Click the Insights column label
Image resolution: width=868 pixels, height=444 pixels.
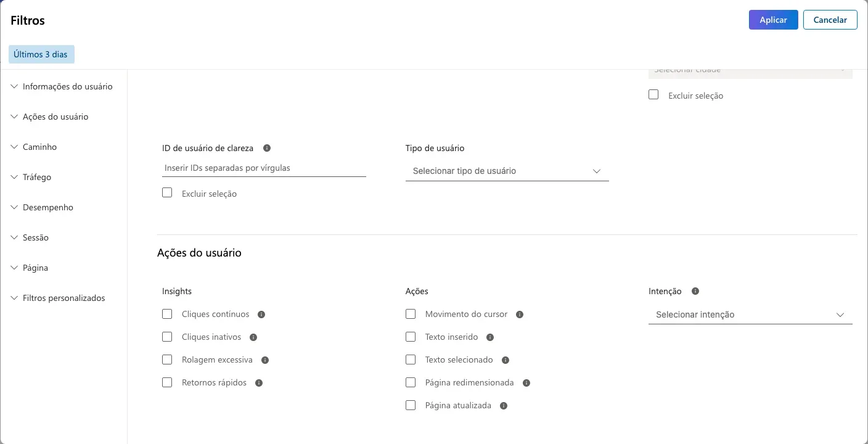(177, 291)
